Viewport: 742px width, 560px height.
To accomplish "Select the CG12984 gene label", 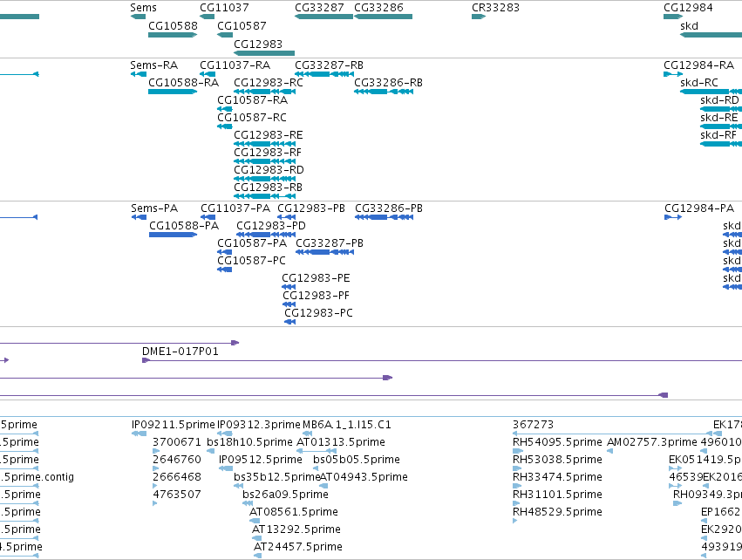I will (688, 8).
